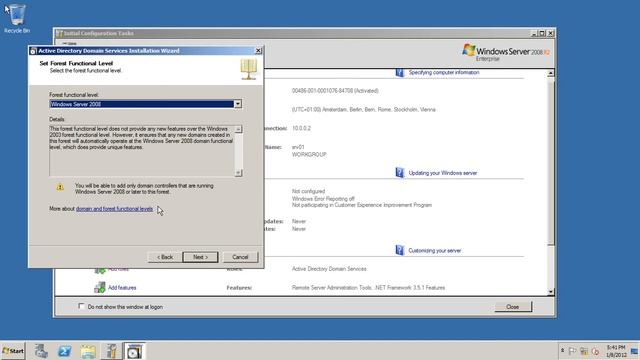Viewport: 640px width, 360px height.
Task: Click help icon beside Updating your Windows server
Action: pyautogui.click(x=400, y=172)
